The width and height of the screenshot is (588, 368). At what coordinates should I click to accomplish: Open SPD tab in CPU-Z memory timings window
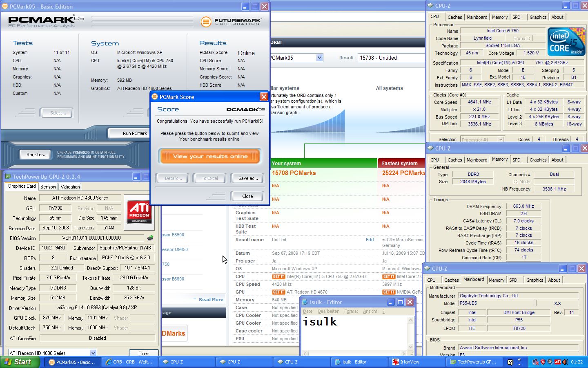[x=516, y=160]
